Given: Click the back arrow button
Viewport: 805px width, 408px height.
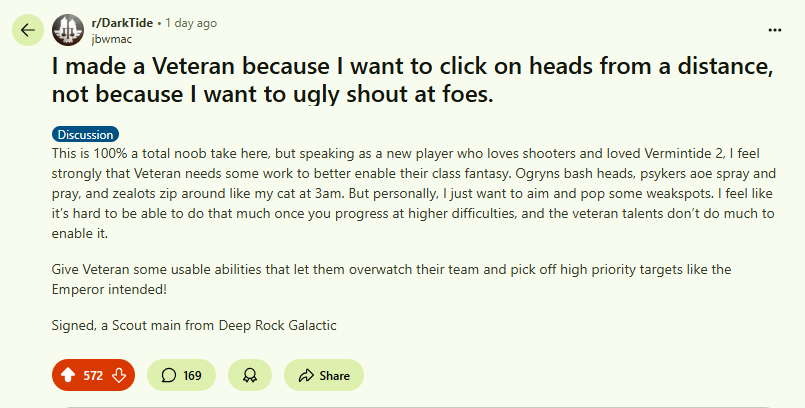Looking at the screenshot, I should click(x=27, y=30).
